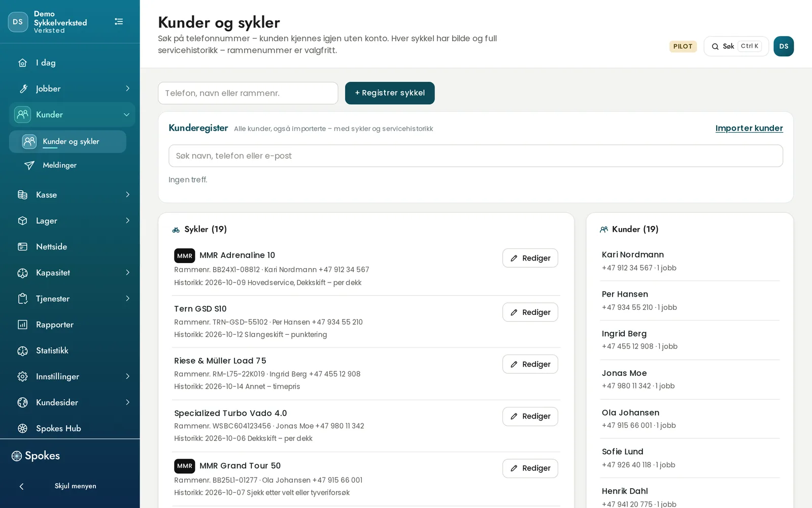Viewport: 812px width, 508px height.
Task: Click the people icon beside Kunder (19)
Action: tap(604, 230)
